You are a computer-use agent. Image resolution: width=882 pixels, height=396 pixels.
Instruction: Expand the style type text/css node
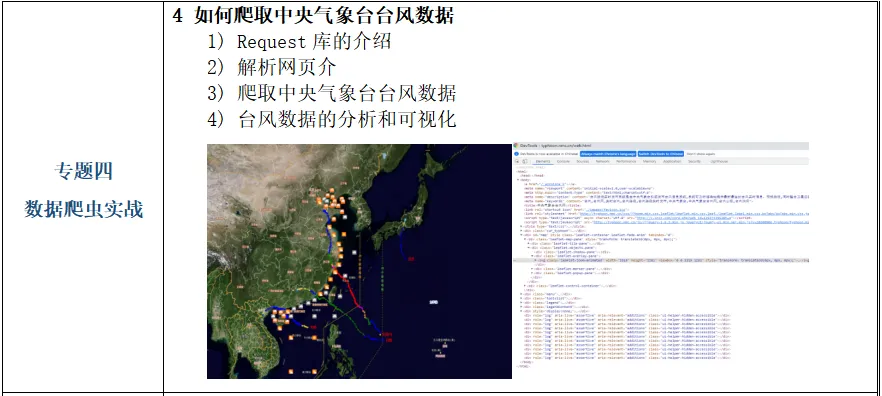[x=521, y=226]
